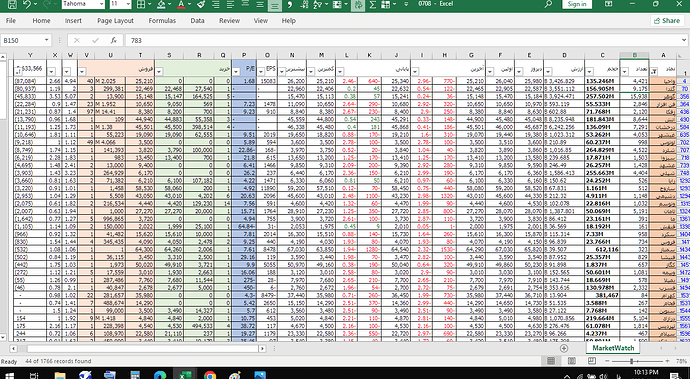Viewport: 690px width, 379px height.
Task: Undo the last action
Action: coord(27,4)
